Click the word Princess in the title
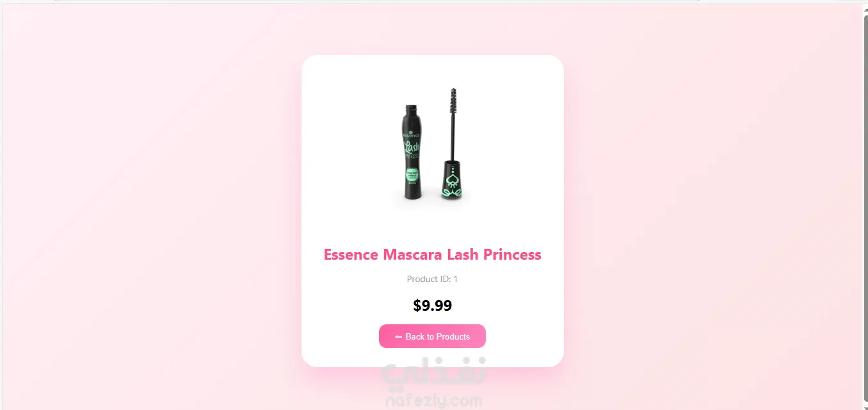Viewport: 868px width, 410px height. (x=512, y=255)
